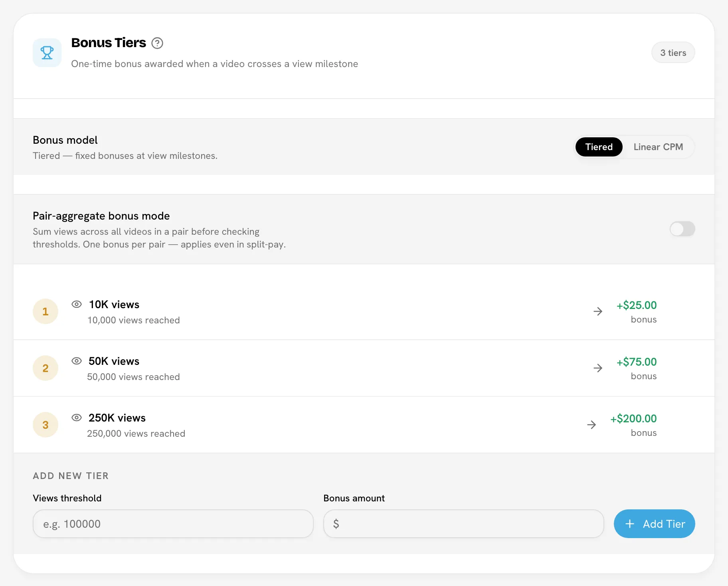728x586 pixels.
Task: Click the arrow icon before +$75.00 bonus
Action: point(598,368)
